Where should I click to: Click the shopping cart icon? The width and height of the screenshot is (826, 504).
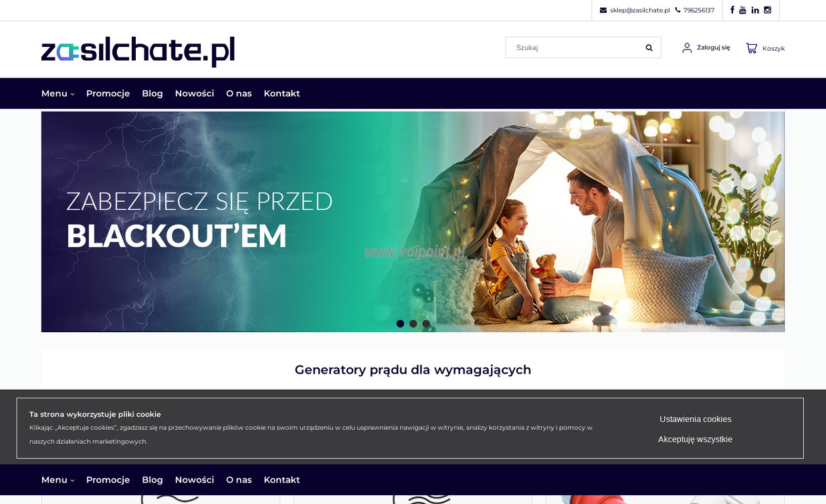click(752, 48)
